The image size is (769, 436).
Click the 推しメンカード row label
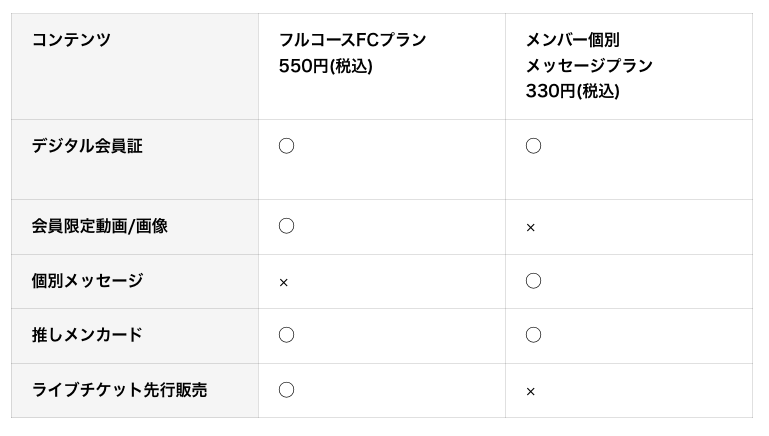click(x=87, y=335)
